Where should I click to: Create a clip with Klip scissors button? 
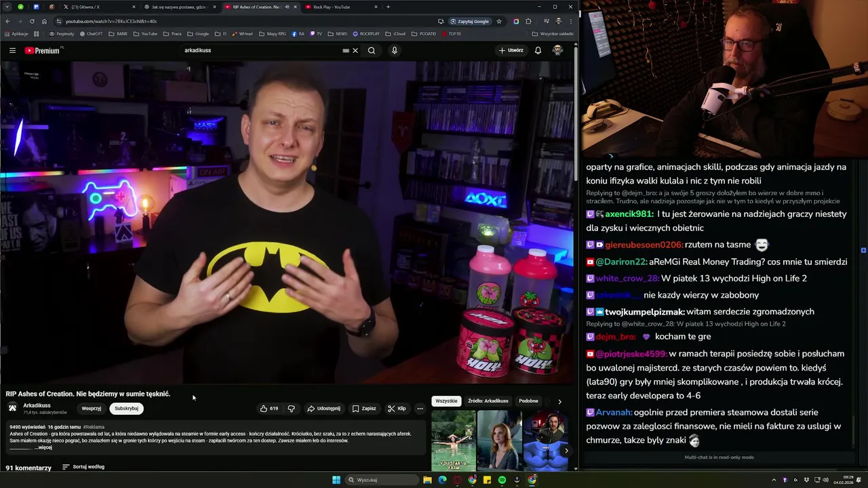pyautogui.click(x=397, y=409)
